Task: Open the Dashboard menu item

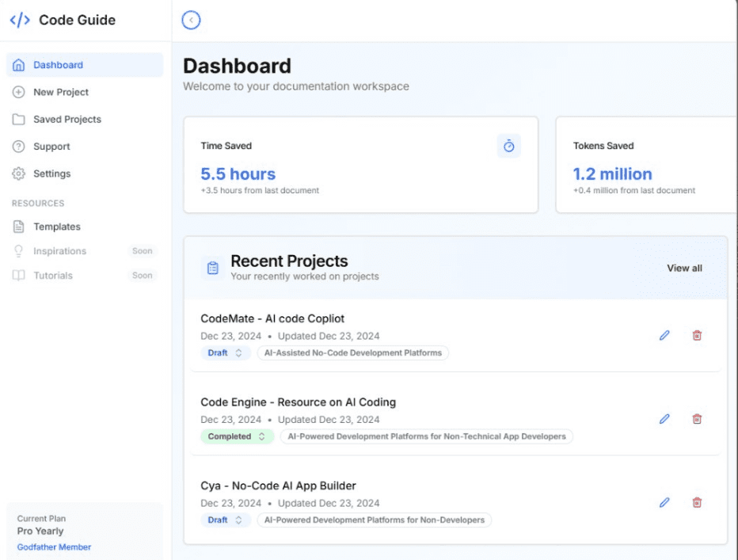Action: 85,65
